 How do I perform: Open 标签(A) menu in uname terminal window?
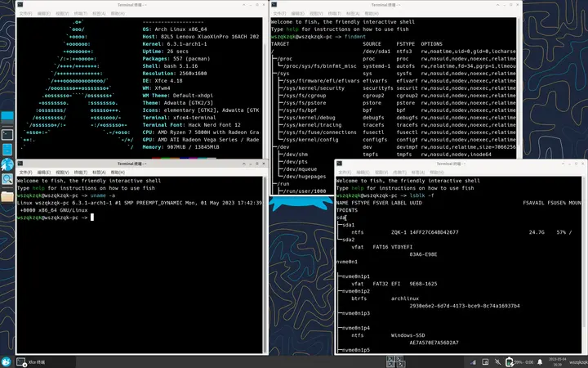tap(99, 173)
